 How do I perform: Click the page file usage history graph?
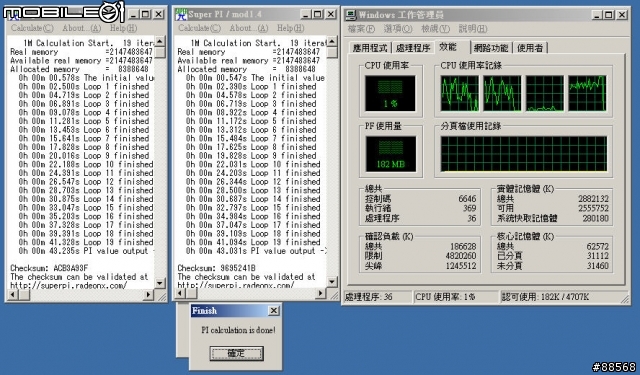click(x=524, y=154)
